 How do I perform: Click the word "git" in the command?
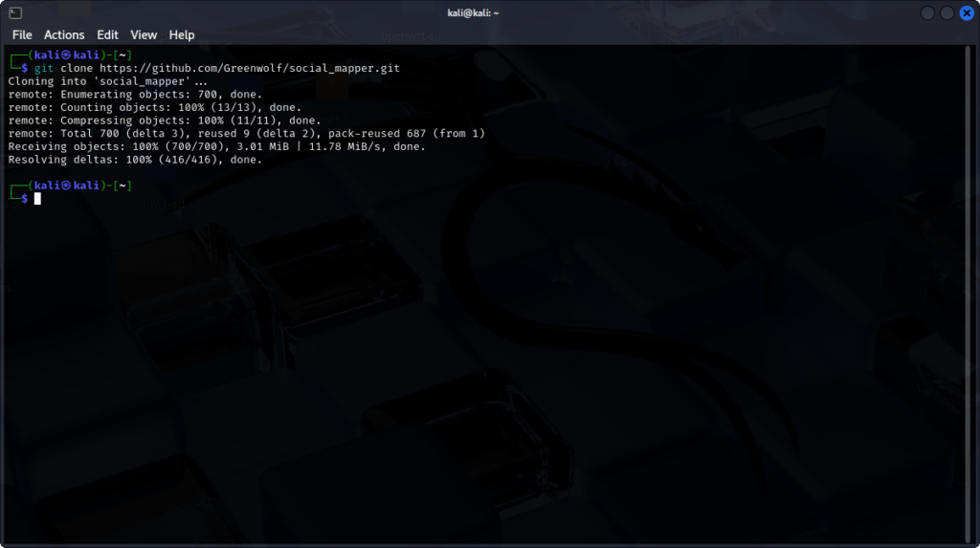pos(44,69)
